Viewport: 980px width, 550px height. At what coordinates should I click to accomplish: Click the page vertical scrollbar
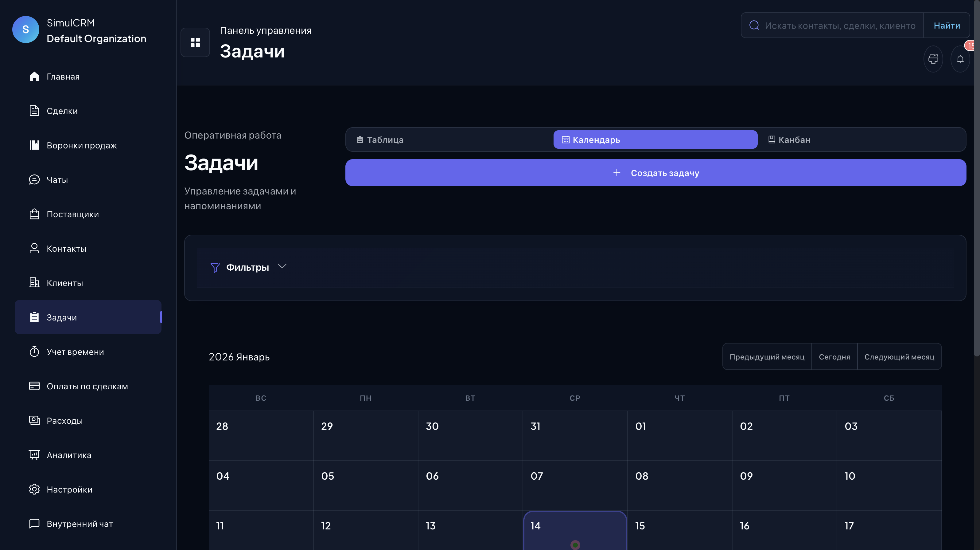click(977, 178)
